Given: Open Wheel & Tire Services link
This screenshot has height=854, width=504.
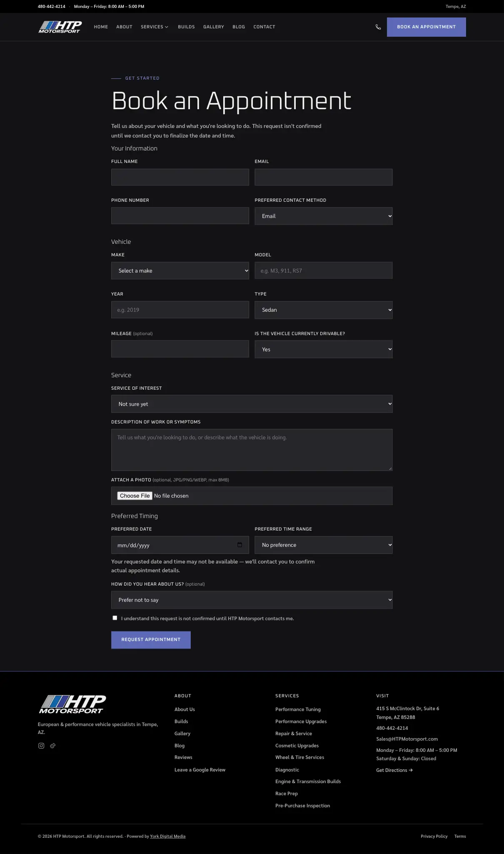Looking at the screenshot, I should (x=299, y=757).
